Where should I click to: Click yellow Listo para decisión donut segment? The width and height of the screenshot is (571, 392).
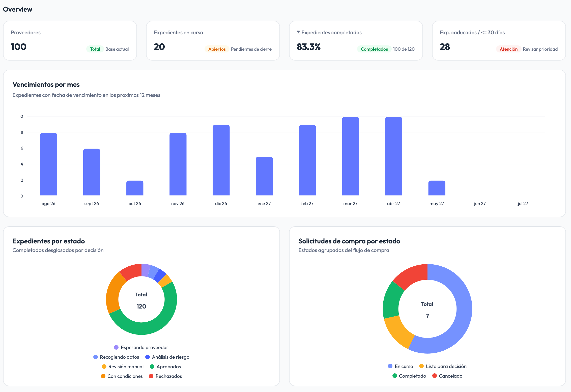click(398, 332)
